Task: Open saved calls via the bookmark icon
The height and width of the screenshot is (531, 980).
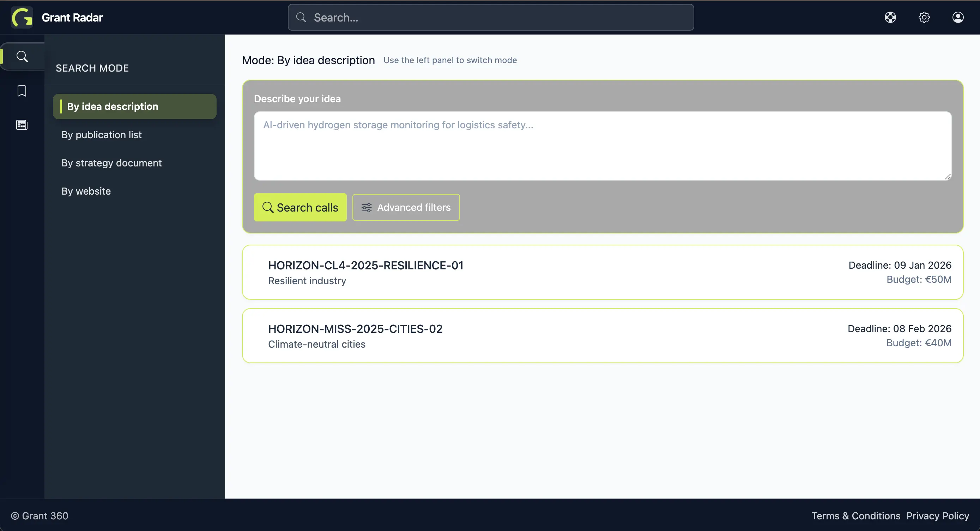Action: click(x=22, y=91)
